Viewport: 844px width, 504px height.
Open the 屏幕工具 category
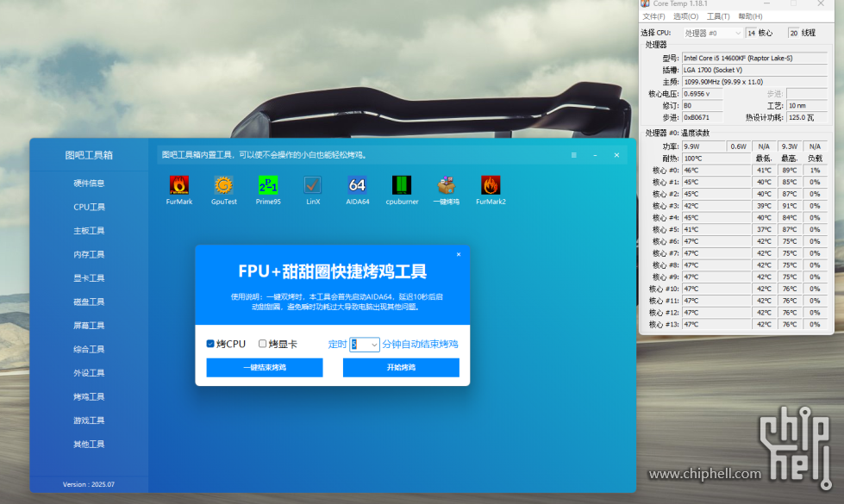pyautogui.click(x=89, y=326)
